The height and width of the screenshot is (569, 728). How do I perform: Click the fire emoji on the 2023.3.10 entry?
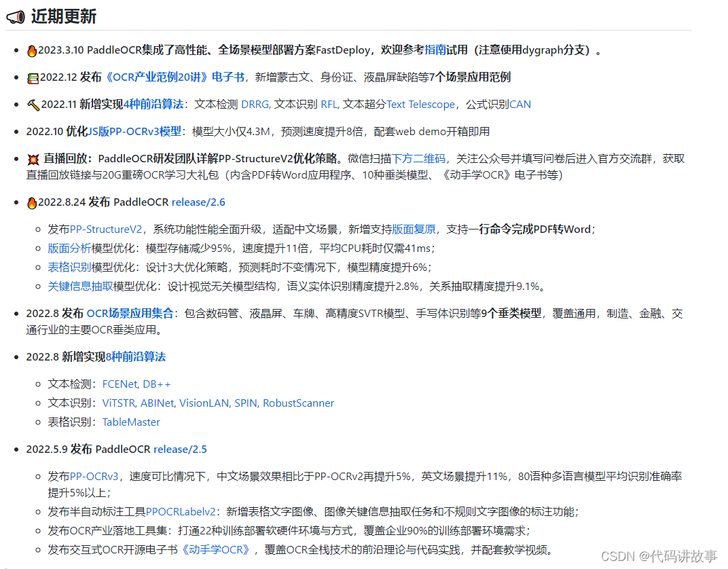click(x=31, y=51)
